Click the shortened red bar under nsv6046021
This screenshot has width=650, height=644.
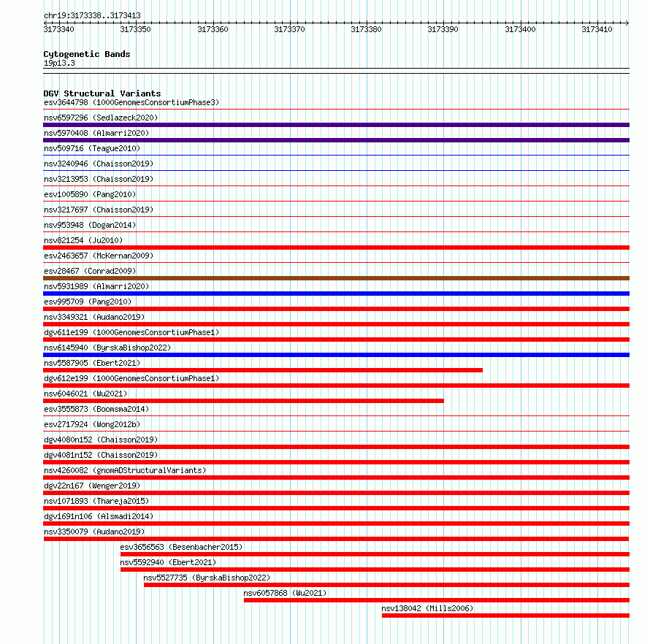(243, 401)
